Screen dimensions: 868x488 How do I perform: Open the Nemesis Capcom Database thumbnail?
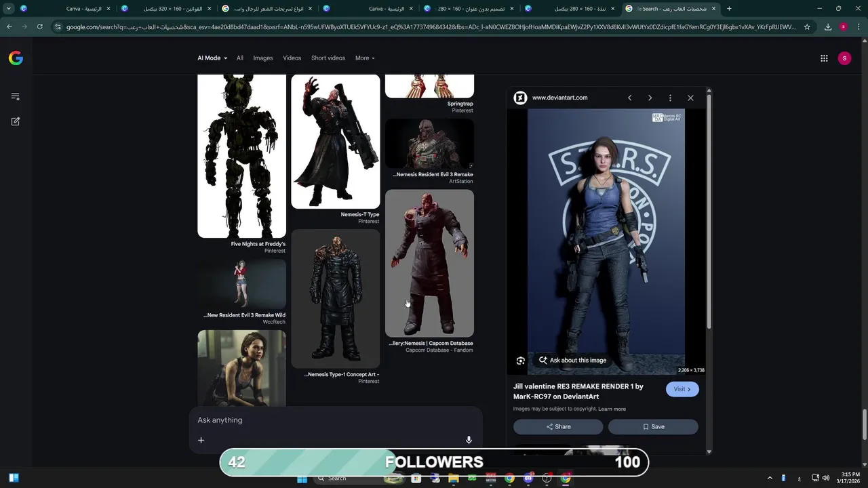(429, 263)
